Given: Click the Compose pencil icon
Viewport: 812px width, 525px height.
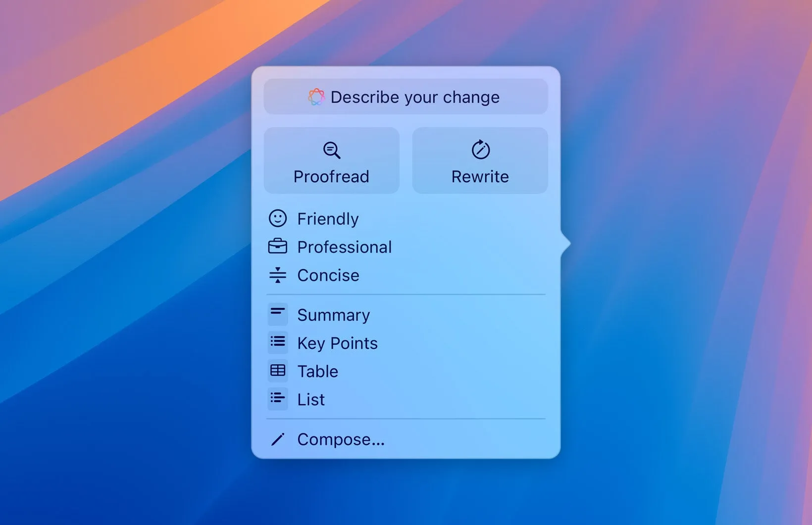Looking at the screenshot, I should click(x=278, y=439).
